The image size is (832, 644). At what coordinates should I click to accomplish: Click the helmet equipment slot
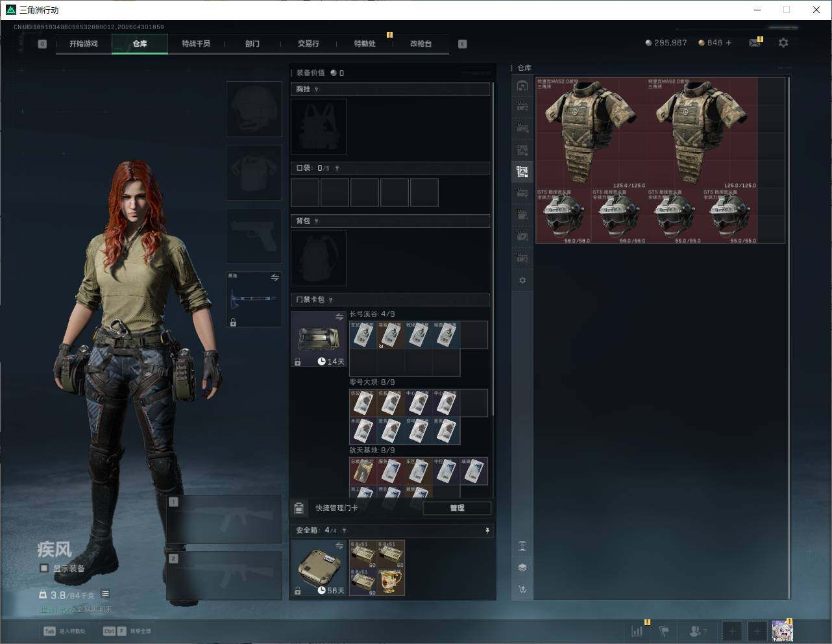click(254, 108)
